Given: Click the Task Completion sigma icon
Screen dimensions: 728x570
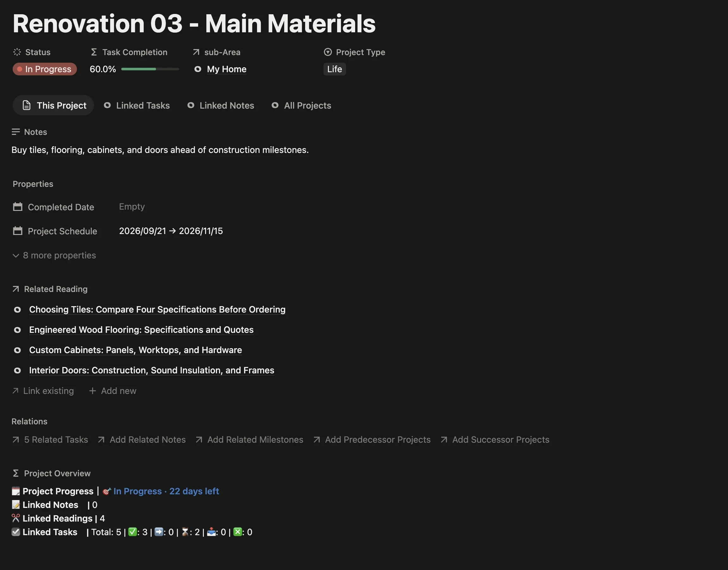Looking at the screenshot, I should [94, 52].
